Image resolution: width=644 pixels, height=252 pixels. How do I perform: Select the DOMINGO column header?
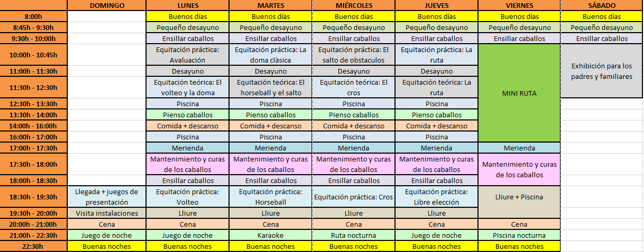coord(107,5)
